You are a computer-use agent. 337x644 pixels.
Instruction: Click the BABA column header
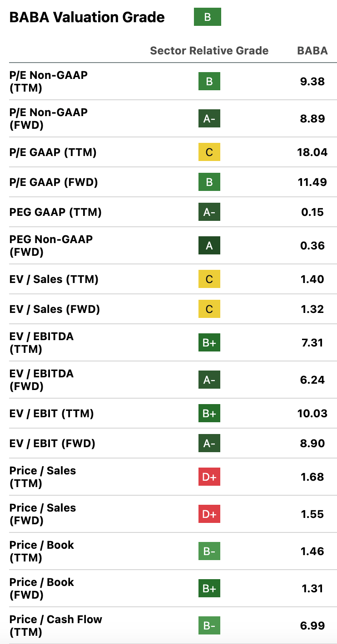[312, 50]
